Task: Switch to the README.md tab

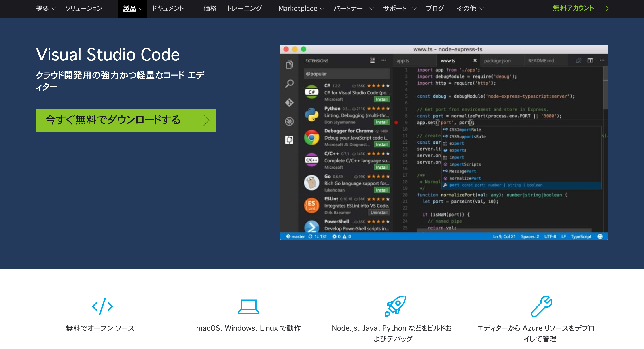Action: [546, 61]
